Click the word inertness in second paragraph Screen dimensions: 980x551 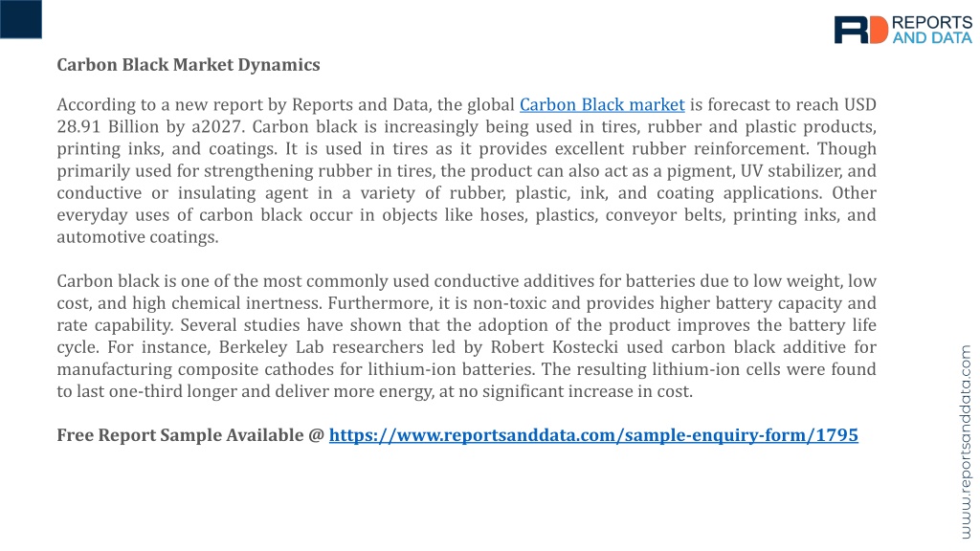point(283,303)
